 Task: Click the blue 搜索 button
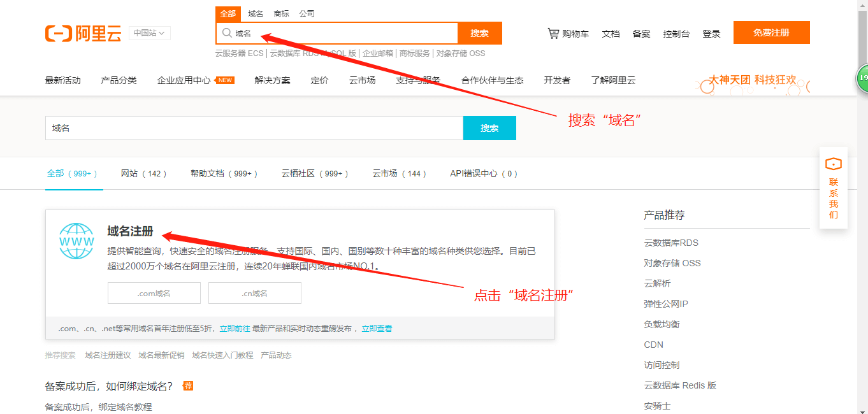[x=489, y=128]
